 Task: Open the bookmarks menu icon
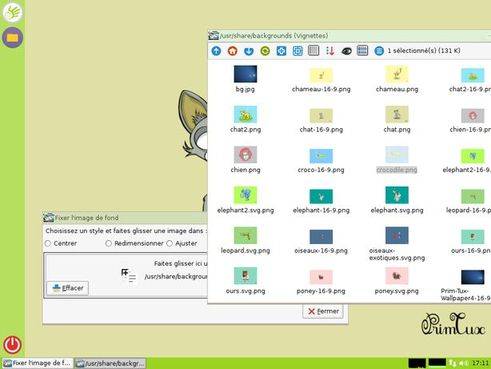(x=249, y=51)
